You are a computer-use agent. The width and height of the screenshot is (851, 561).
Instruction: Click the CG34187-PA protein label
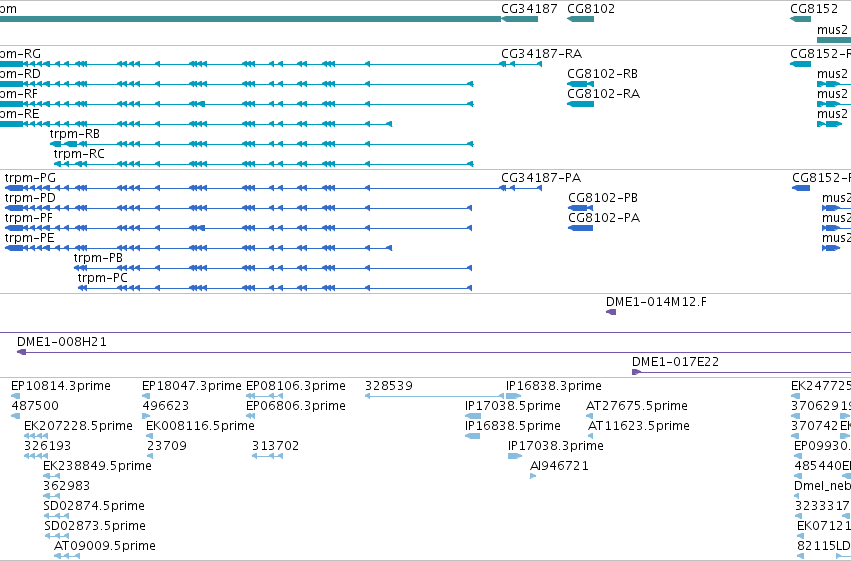[x=541, y=178]
